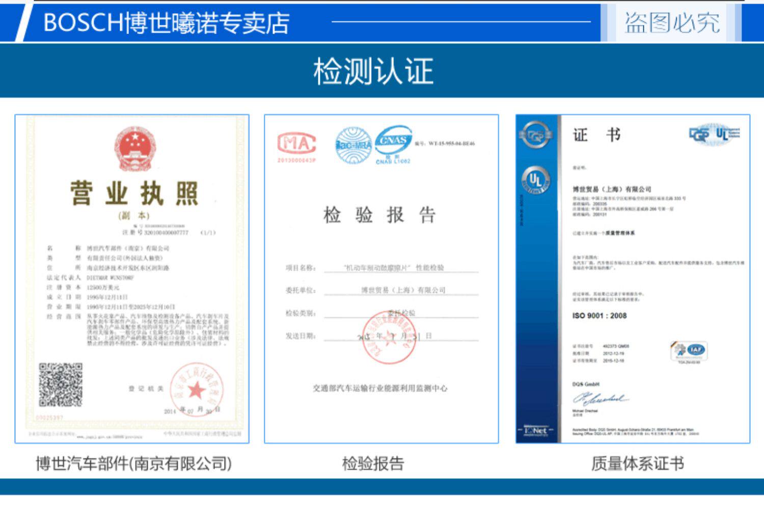Image resolution: width=764 pixels, height=532 pixels.
Task: Click the national emblem on the business license
Action: pos(134,150)
